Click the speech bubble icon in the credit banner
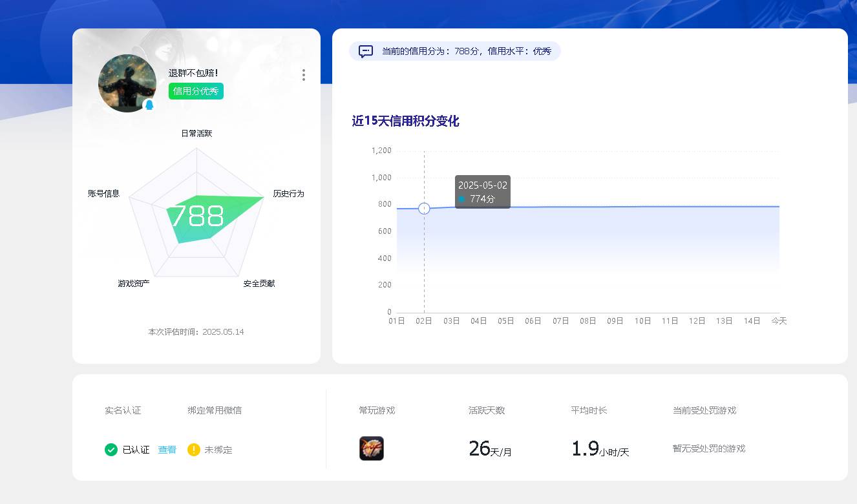857x504 pixels. click(x=366, y=51)
